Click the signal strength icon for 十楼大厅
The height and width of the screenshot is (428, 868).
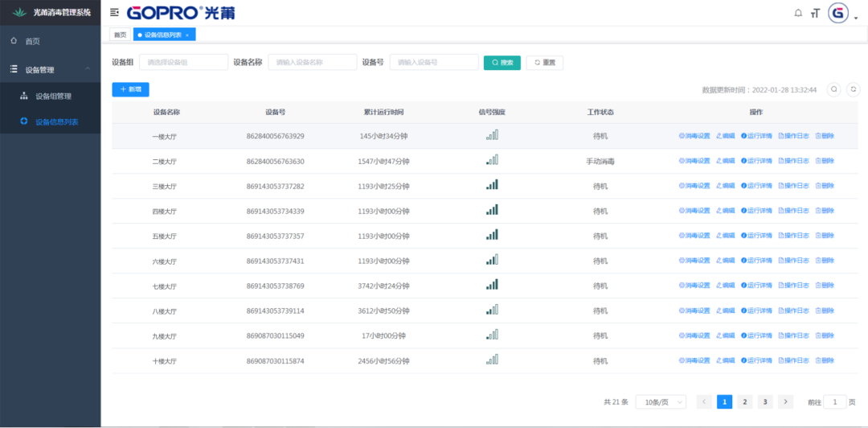[492, 360]
